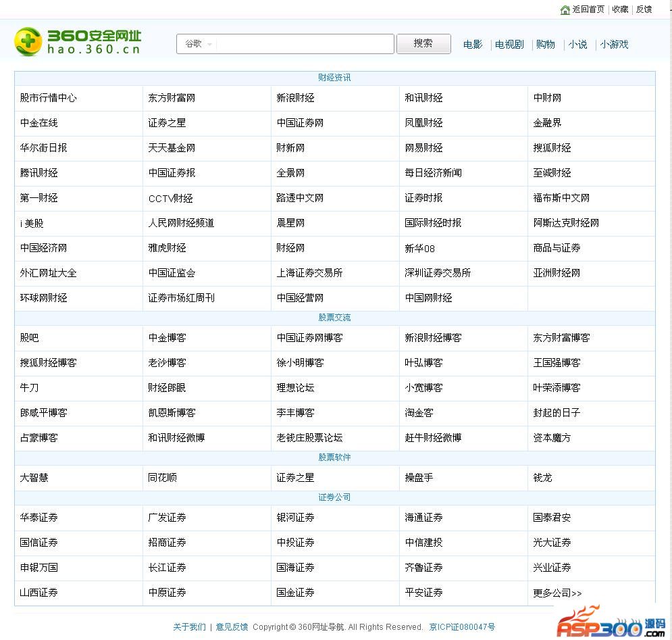Visit 腾讯财经 link

(x=38, y=173)
